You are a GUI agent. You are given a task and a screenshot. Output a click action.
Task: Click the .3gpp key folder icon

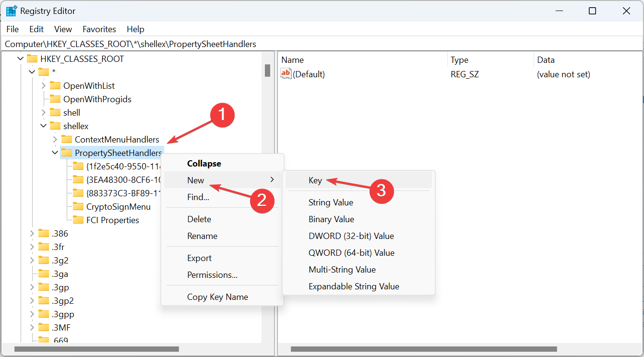44,314
